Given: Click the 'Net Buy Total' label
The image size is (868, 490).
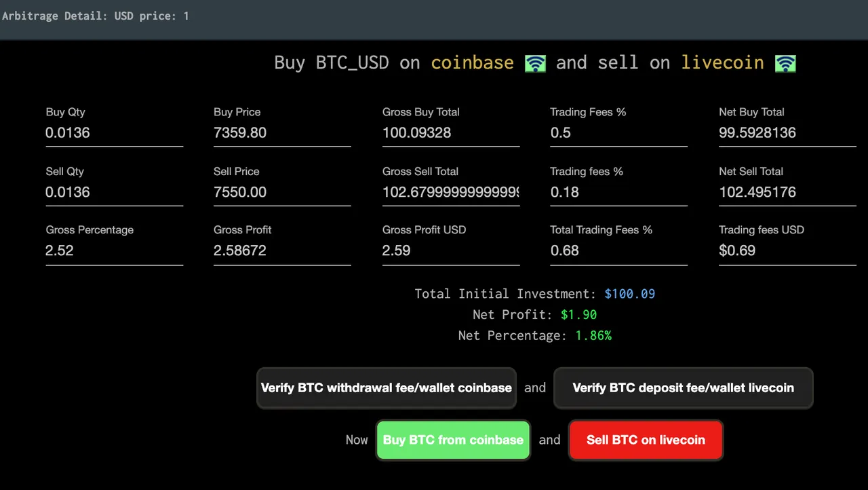Looking at the screenshot, I should (x=752, y=113).
